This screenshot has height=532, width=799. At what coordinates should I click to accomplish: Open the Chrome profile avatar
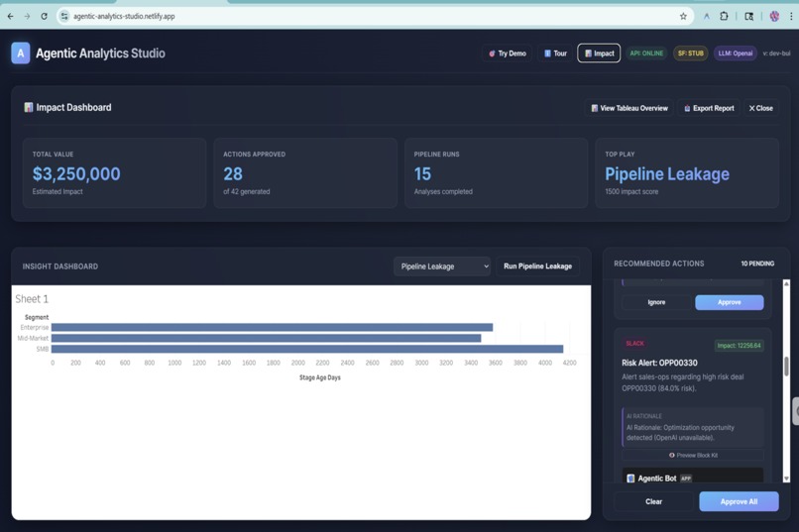pos(774,16)
